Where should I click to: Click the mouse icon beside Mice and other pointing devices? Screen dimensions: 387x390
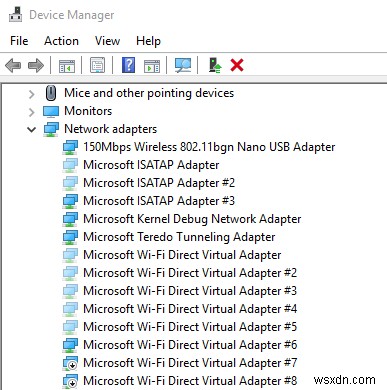51,93
